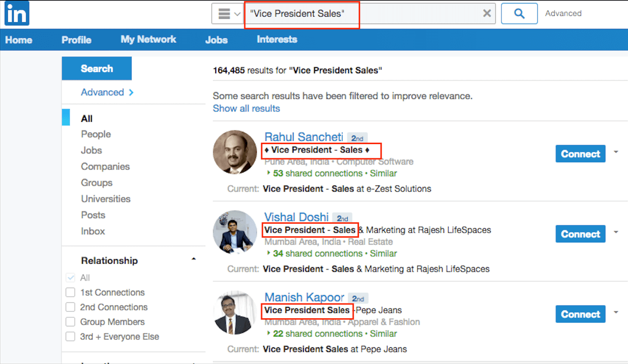Tick the Group Members checkbox

[x=70, y=322]
